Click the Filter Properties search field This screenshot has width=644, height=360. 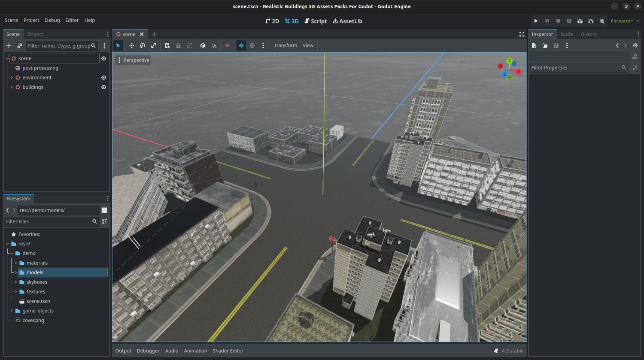point(579,68)
